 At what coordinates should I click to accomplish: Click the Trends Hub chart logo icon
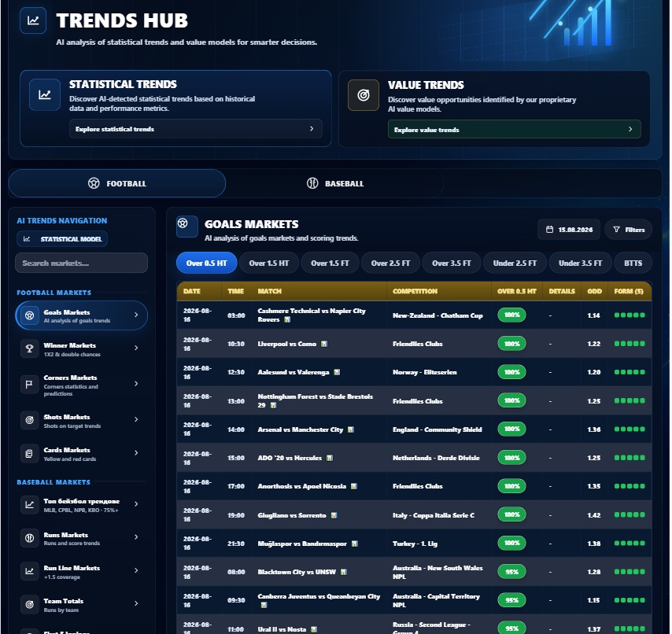coord(33,20)
